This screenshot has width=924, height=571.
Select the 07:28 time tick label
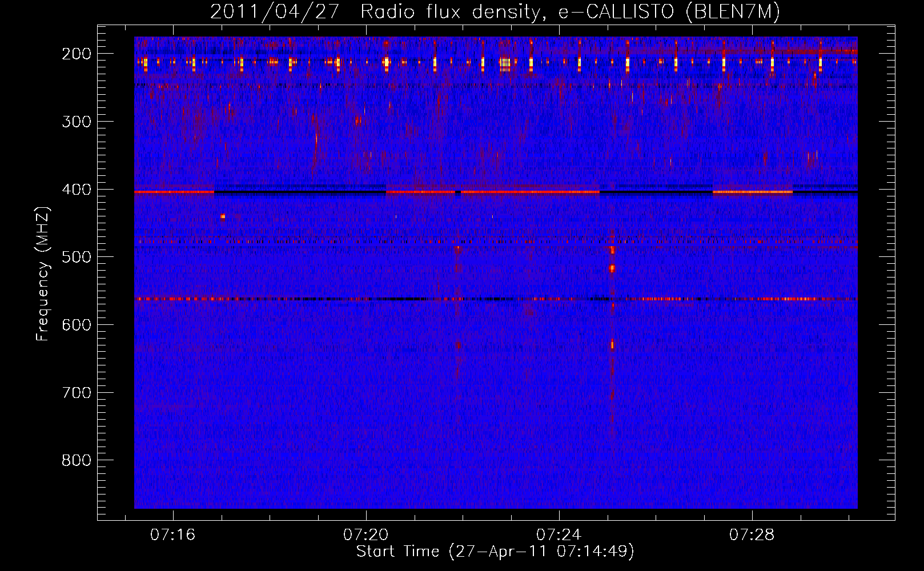pyautogui.click(x=752, y=535)
